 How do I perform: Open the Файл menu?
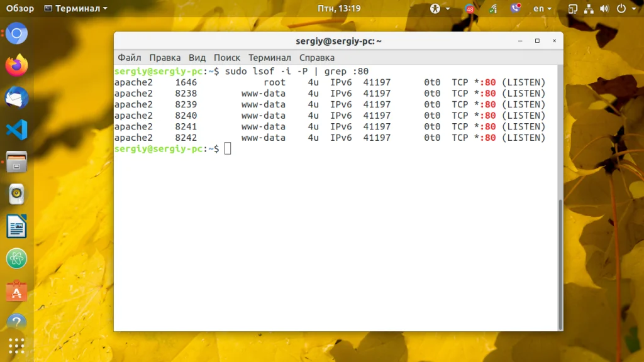(x=130, y=57)
